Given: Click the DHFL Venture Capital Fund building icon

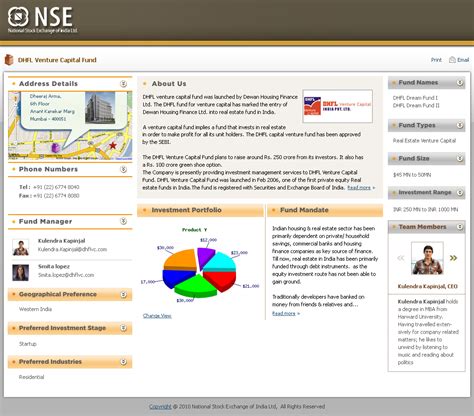Looking at the screenshot, I should pyautogui.click(x=9, y=60).
